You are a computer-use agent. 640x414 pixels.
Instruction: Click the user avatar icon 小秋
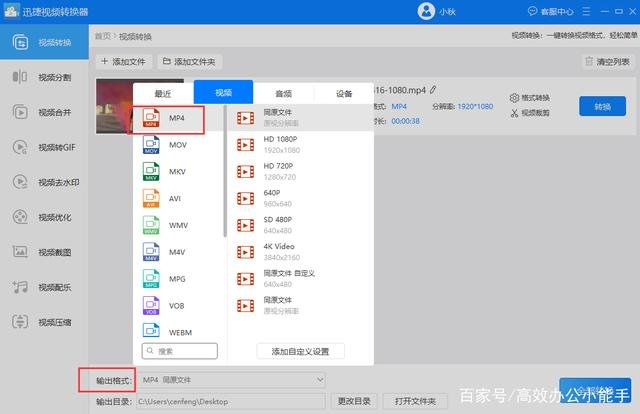point(426,11)
